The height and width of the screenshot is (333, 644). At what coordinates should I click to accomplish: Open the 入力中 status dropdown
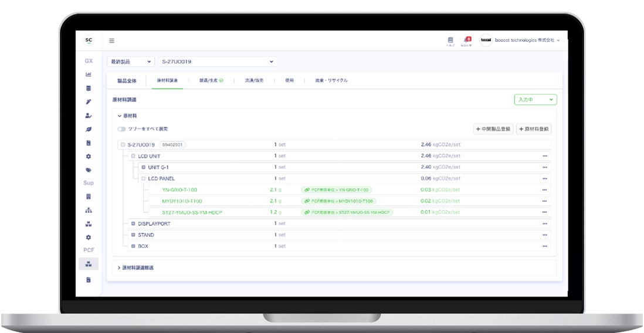tap(535, 100)
